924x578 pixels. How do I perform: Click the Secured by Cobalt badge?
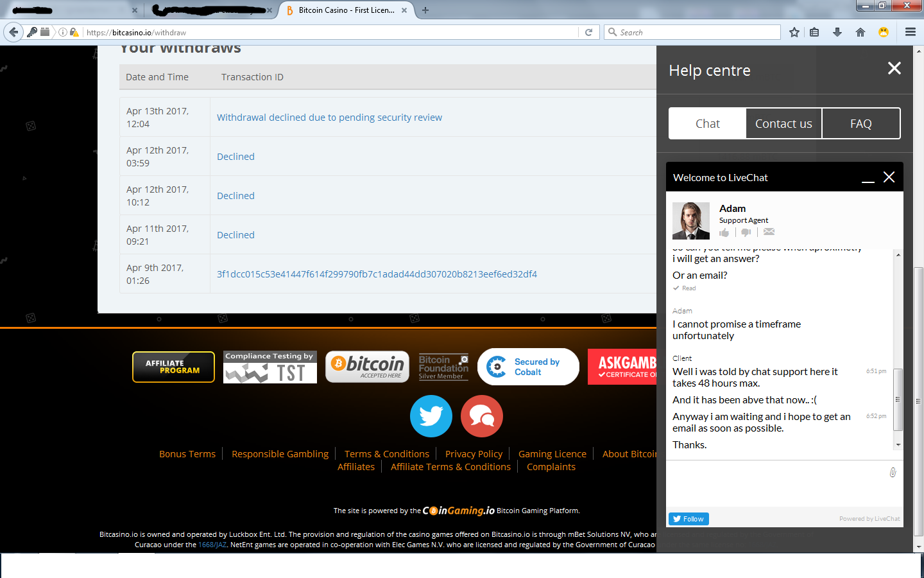click(528, 367)
